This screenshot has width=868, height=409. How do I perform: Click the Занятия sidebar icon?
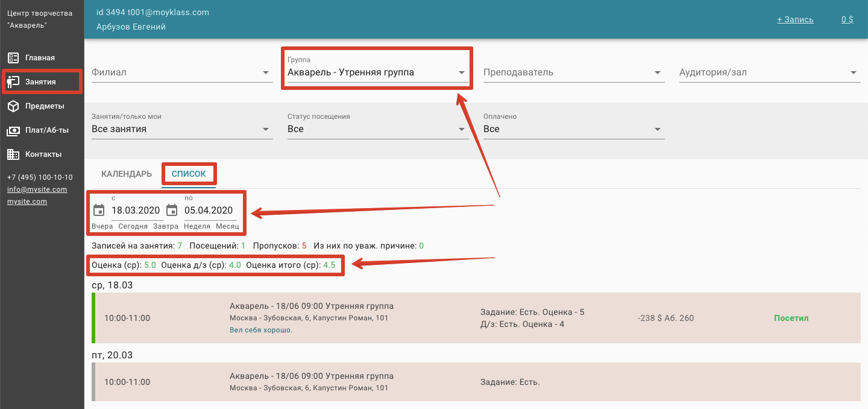pyautogui.click(x=13, y=82)
